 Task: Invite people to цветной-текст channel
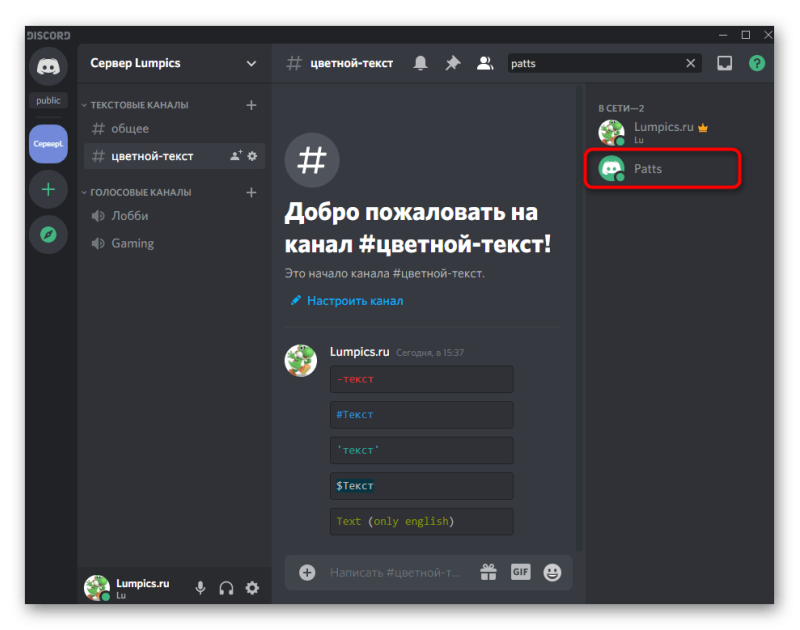(x=236, y=156)
